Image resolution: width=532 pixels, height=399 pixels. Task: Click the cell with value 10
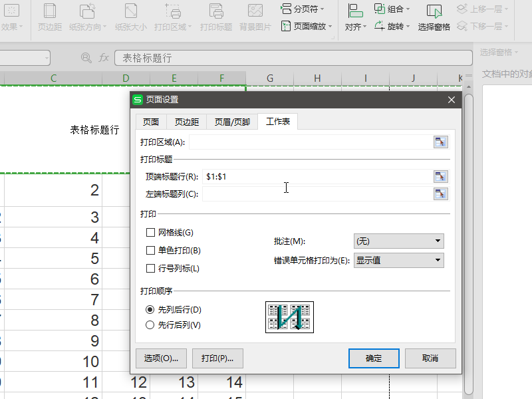pos(53,361)
